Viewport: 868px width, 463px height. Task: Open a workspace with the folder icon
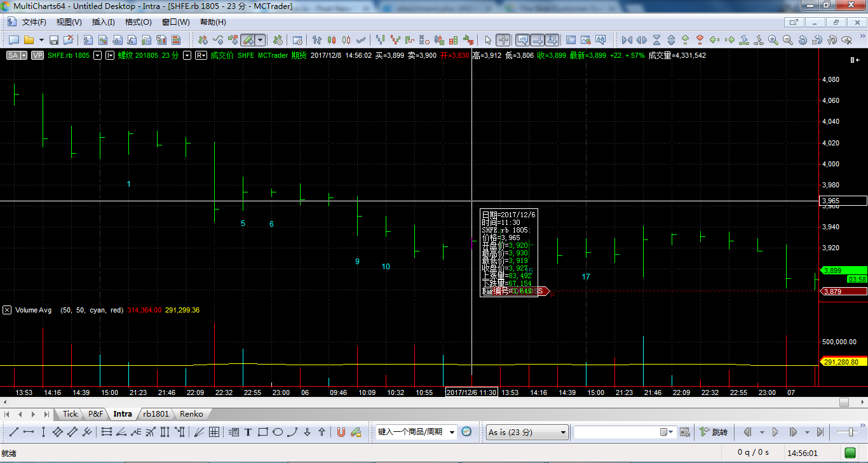point(29,40)
